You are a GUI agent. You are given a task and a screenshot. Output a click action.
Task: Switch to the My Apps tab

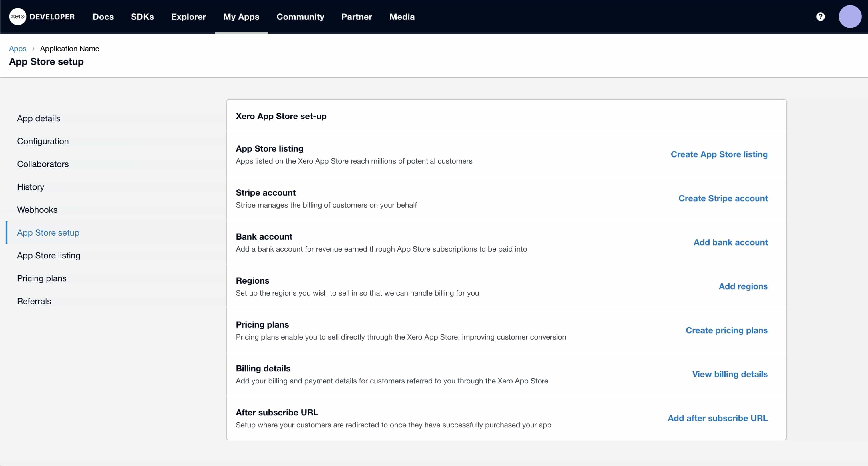tap(241, 17)
